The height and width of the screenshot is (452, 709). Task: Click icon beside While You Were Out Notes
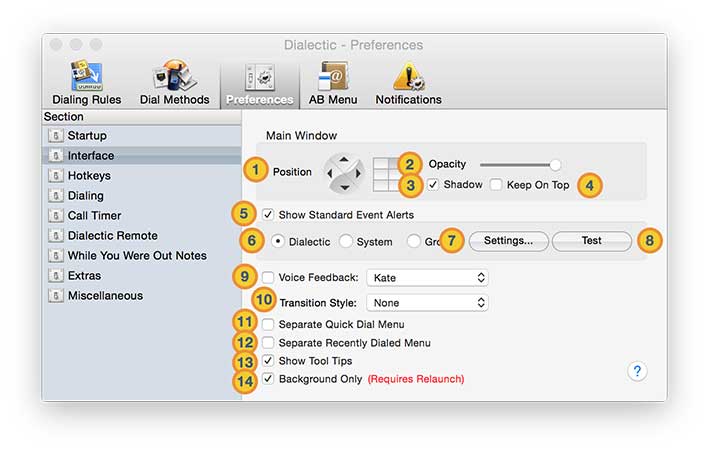coord(56,255)
